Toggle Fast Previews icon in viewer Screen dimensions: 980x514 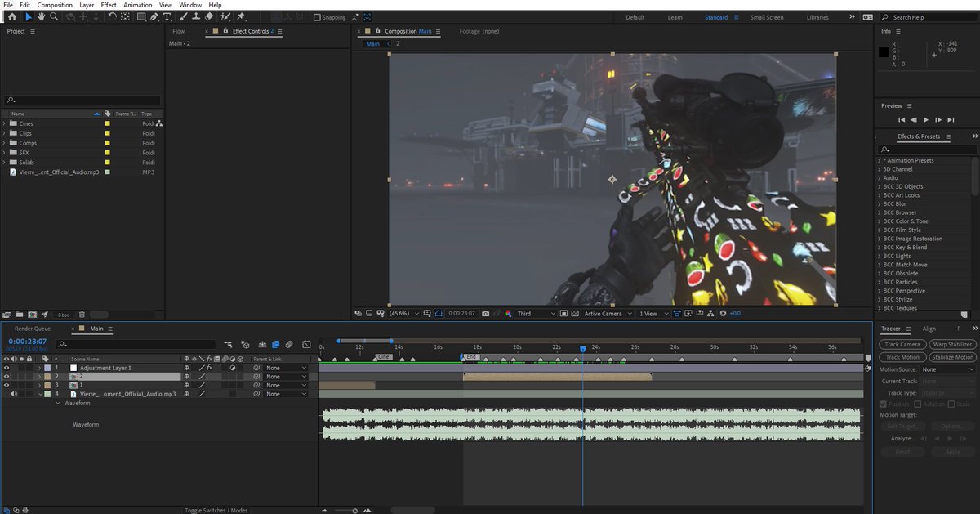click(x=688, y=313)
